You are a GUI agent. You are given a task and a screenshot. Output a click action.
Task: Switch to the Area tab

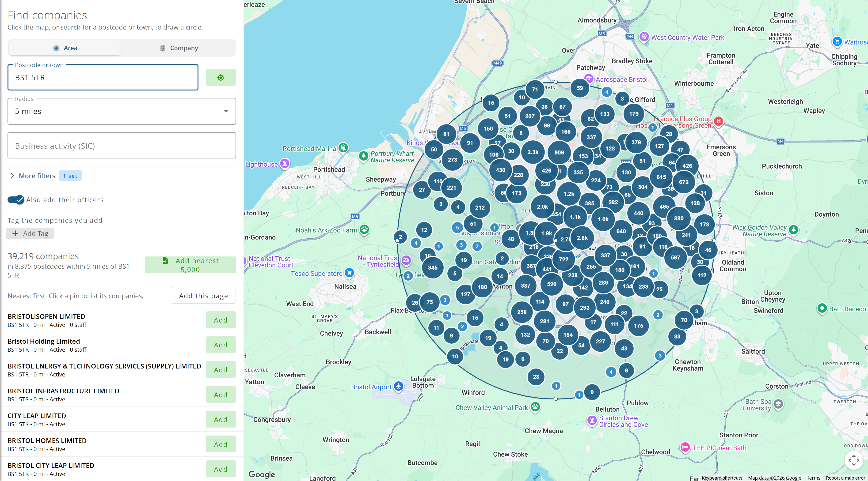point(65,48)
